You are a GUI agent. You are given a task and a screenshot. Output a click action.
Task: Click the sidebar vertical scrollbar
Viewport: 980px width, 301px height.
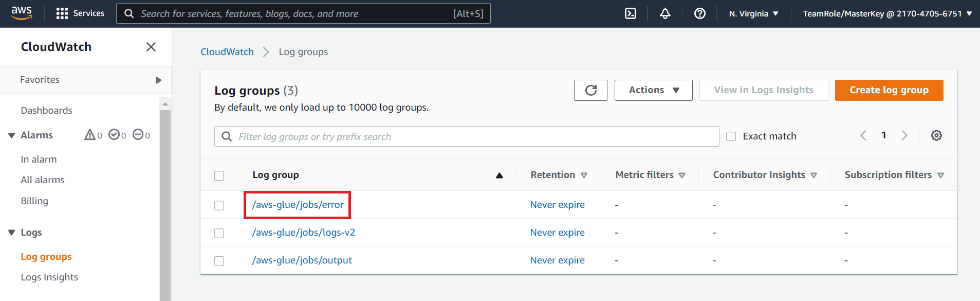tap(165, 205)
